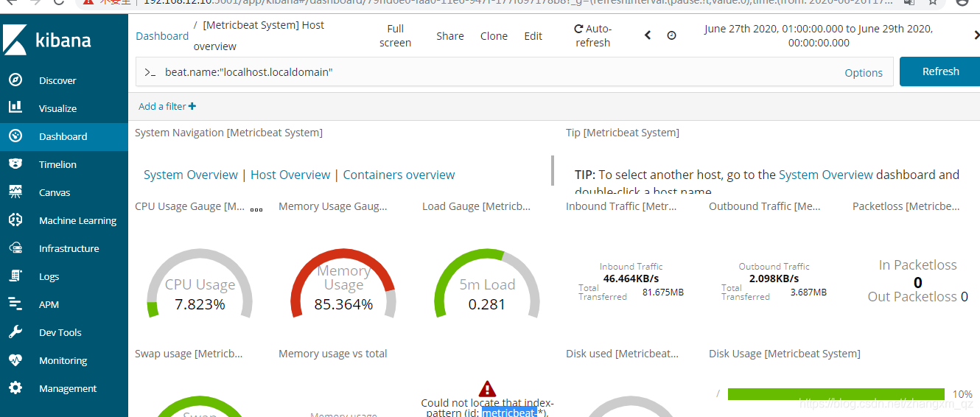The width and height of the screenshot is (980, 417).
Task: Click the Monitoring heartbeat icon
Action: [x=15, y=360]
